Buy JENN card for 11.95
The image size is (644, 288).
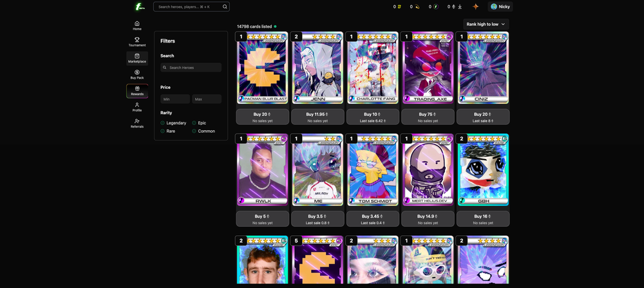pyautogui.click(x=317, y=117)
